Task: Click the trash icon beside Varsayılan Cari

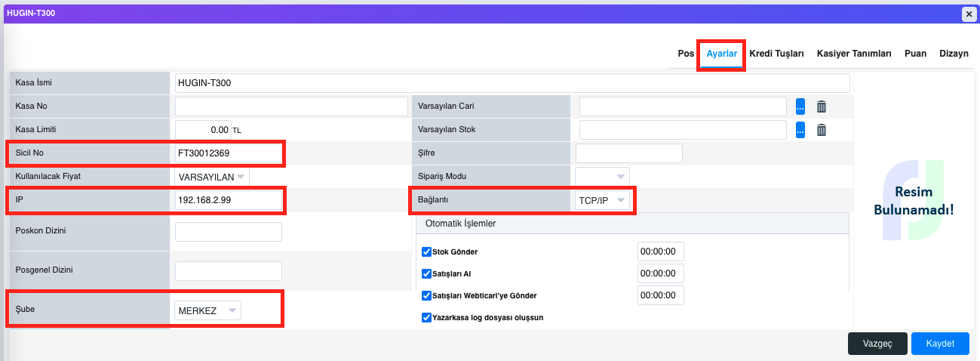Action: coord(822,106)
